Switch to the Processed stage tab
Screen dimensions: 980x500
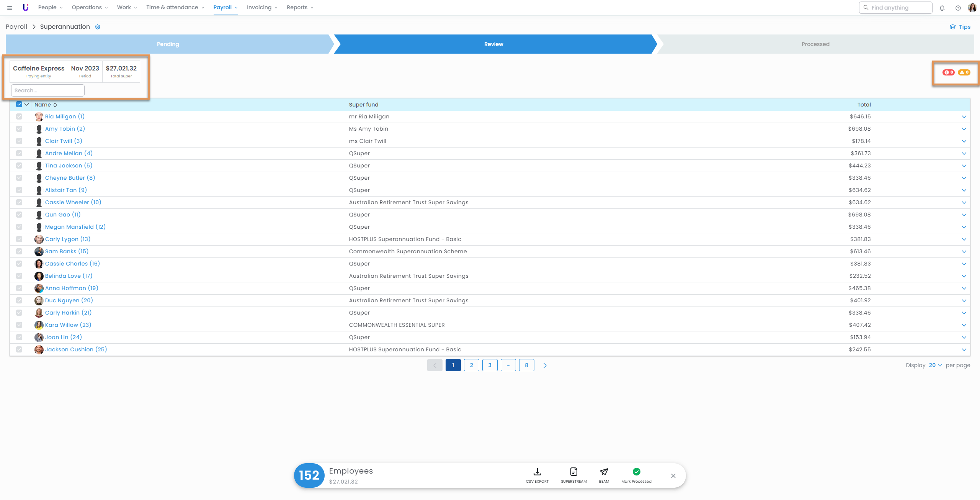coord(815,44)
